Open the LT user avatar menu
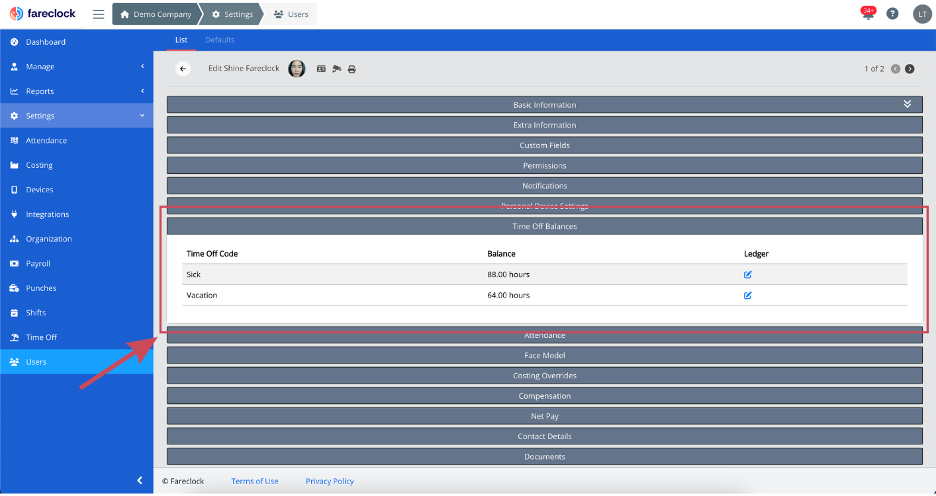Screen dimensions: 936x496 [922, 14]
